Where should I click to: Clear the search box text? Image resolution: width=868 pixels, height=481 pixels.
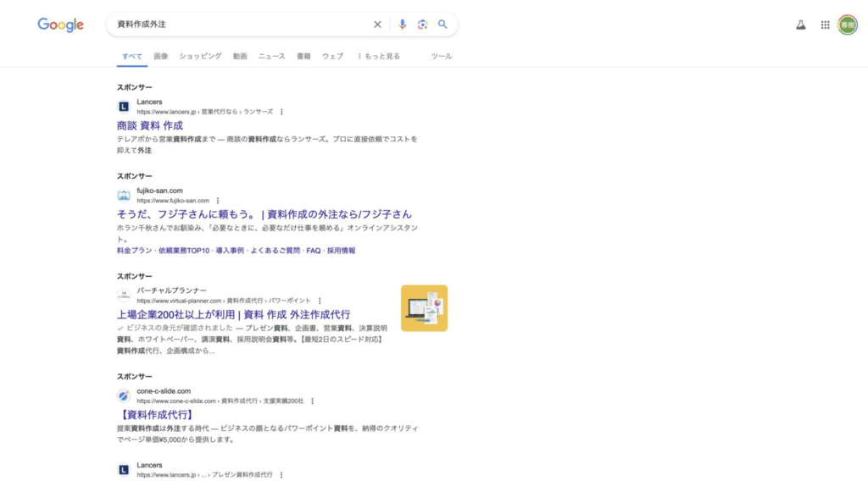point(378,25)
